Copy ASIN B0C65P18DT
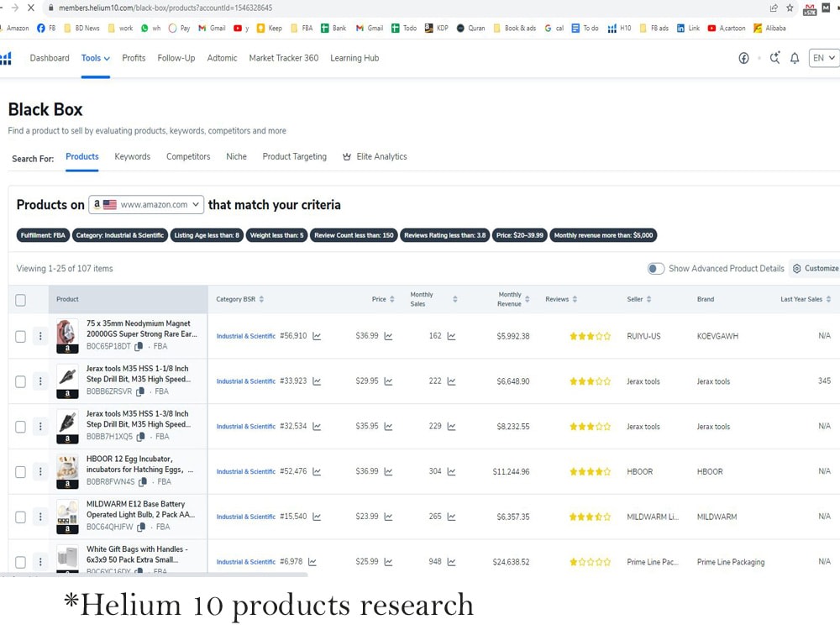The width and height of the screenshot is (840, 630). point(139,347)
